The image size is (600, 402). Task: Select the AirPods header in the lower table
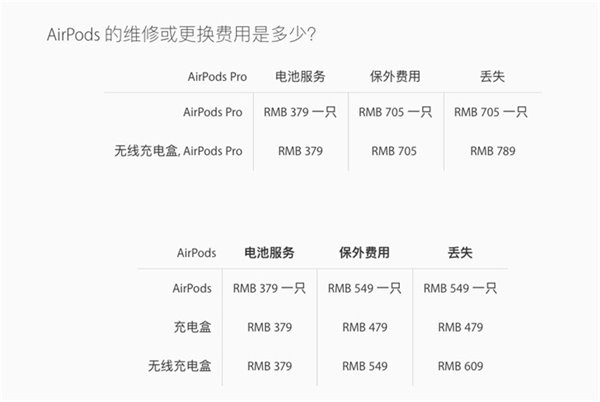[196, 253]
